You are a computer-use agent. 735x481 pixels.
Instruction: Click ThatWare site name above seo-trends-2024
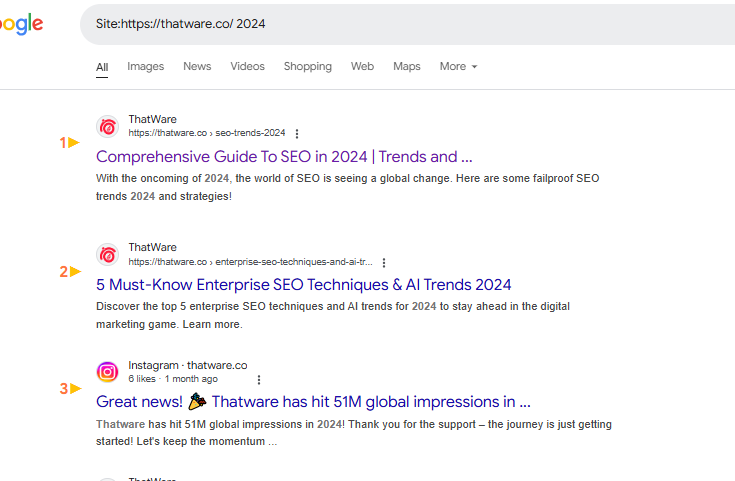tap(152, 120)
